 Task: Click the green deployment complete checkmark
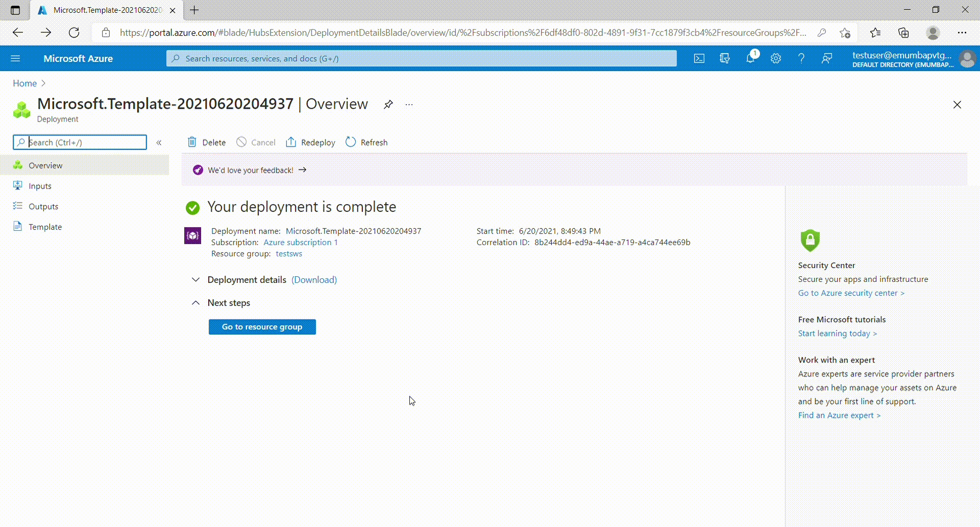point(192,207)
